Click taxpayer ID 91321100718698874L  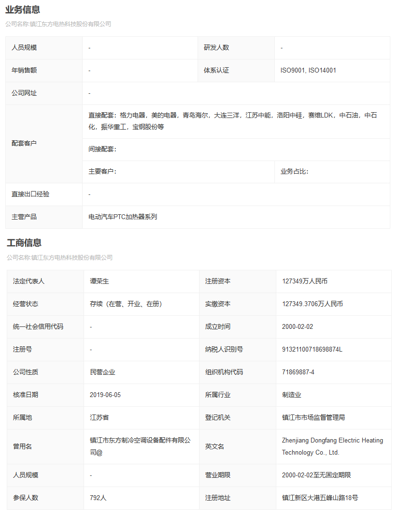click(x=312, y=350)
